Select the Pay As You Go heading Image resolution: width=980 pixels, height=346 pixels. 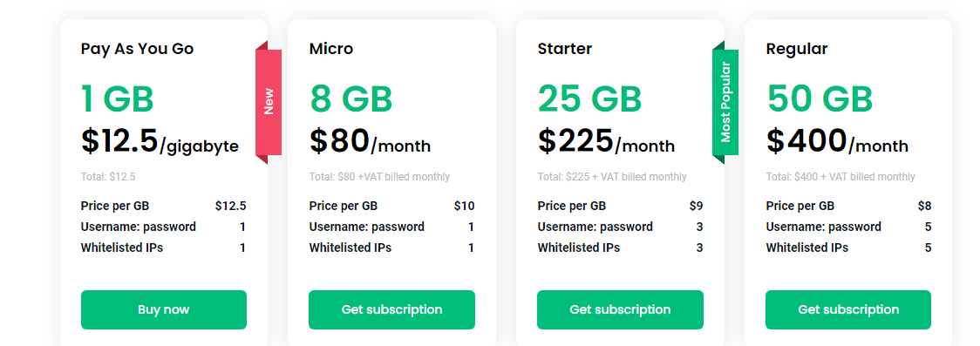point(137,49)
